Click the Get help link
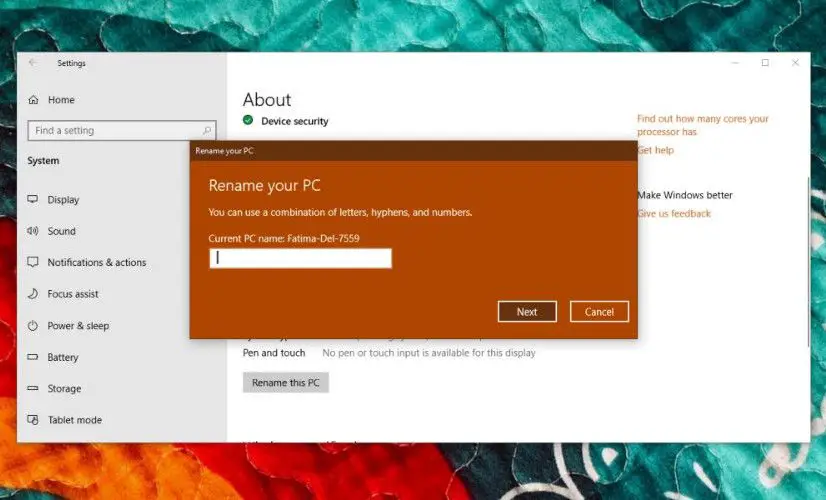 [x=656, y=150]
